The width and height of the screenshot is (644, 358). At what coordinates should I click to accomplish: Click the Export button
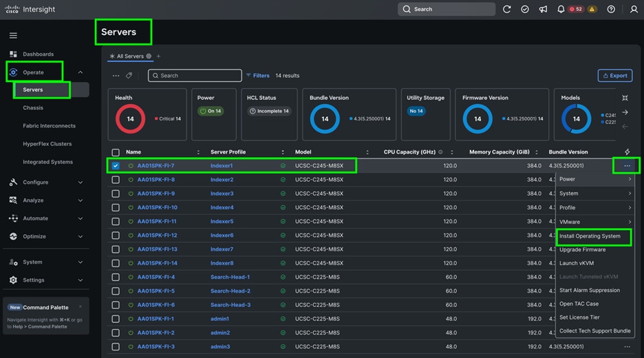[615, 76]
